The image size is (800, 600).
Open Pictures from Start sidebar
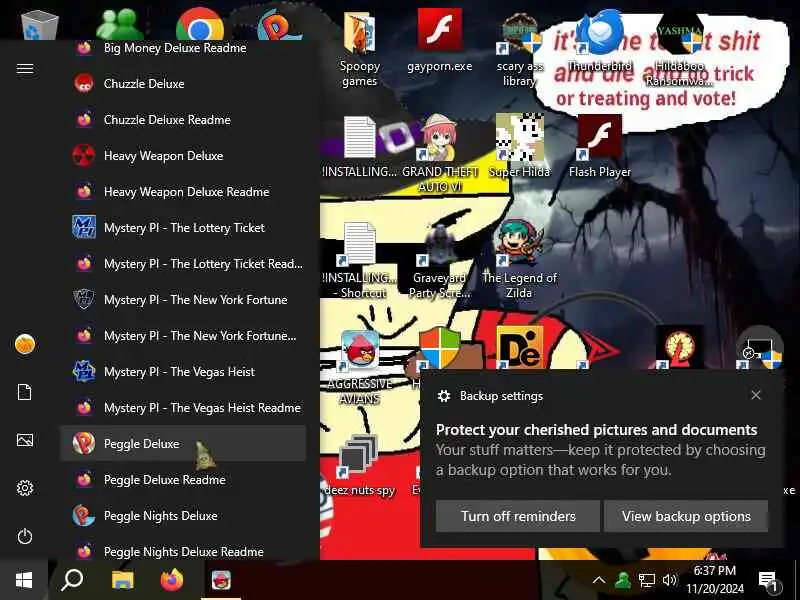click(x=24, y=440)
